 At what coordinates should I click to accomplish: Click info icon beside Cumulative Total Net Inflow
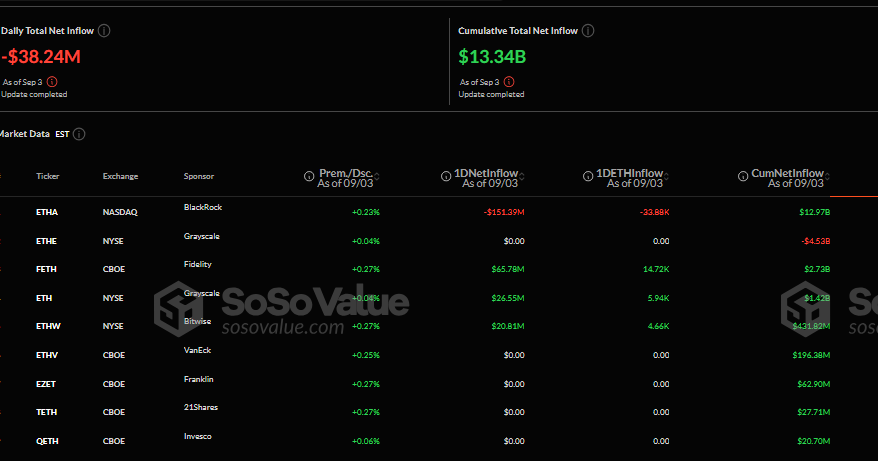click(x=588, y=31)
